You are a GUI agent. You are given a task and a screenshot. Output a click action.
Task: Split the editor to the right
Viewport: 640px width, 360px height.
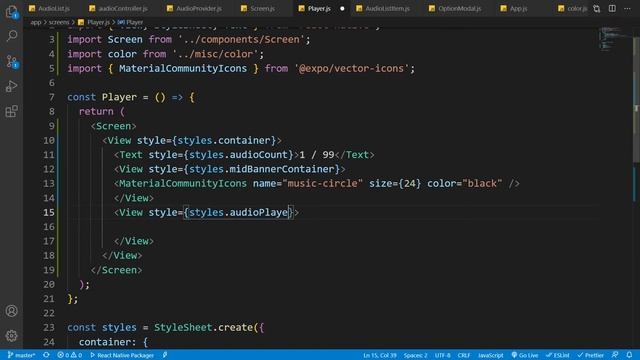(x=612, y=9)
